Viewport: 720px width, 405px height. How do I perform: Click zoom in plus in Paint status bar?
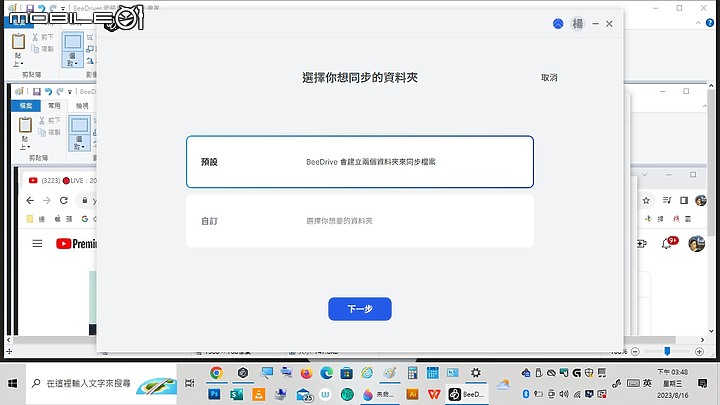(699, 352)
